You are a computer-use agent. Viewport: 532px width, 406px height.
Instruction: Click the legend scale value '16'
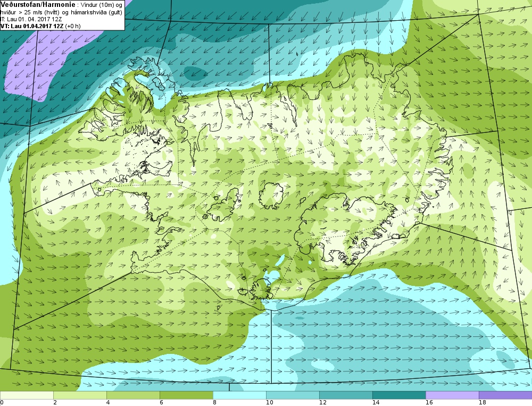429,403
